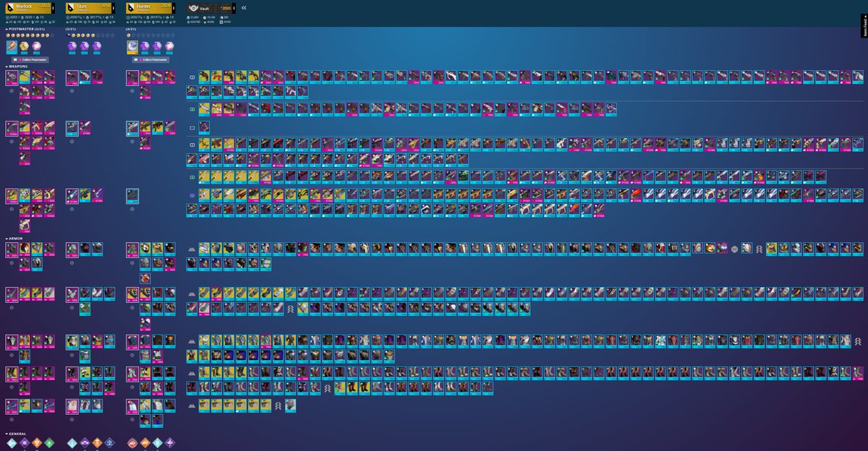
Task: Click the class icon starting the vault class-item row
Action: point(192,405)
